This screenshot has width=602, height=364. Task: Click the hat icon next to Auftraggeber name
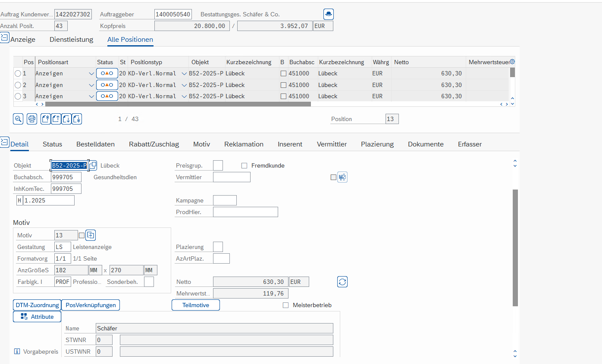[x=329, y=14]
